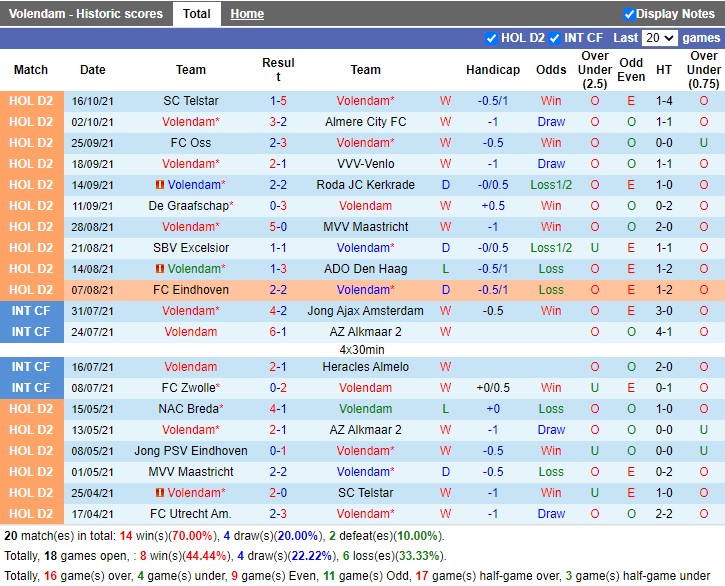Click the Volendam - Historic scores title

pyautogui.click(x=86, y=14)
